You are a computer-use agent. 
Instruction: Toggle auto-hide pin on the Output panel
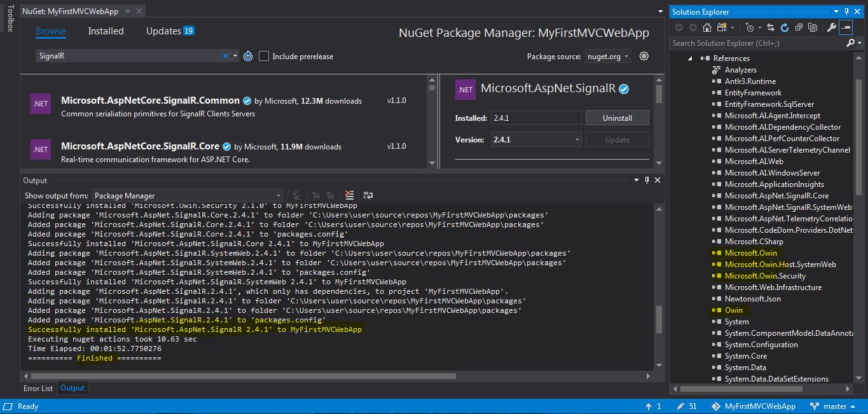tap(647, 180)
